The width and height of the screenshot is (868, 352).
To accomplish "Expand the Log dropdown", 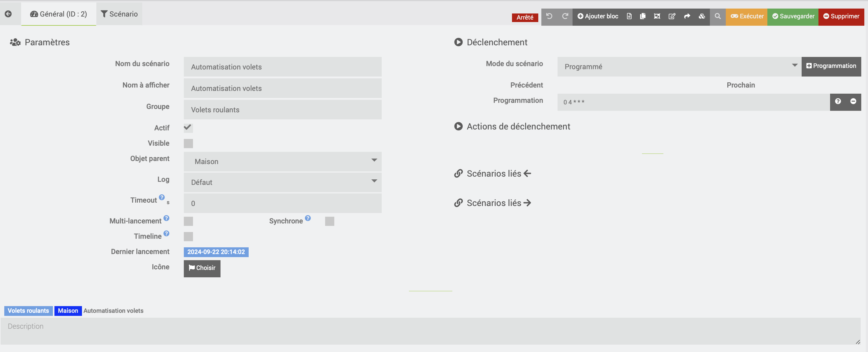I will coord(282,182).
